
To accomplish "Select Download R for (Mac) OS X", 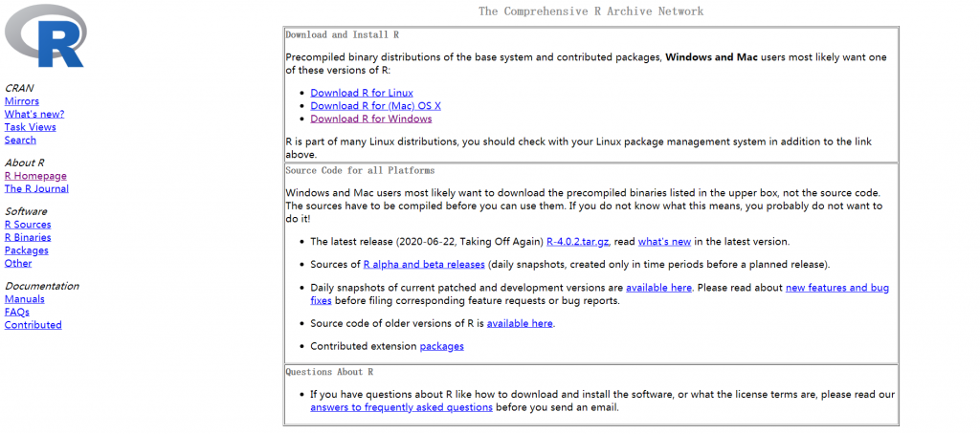I will [x=375, y=106].
